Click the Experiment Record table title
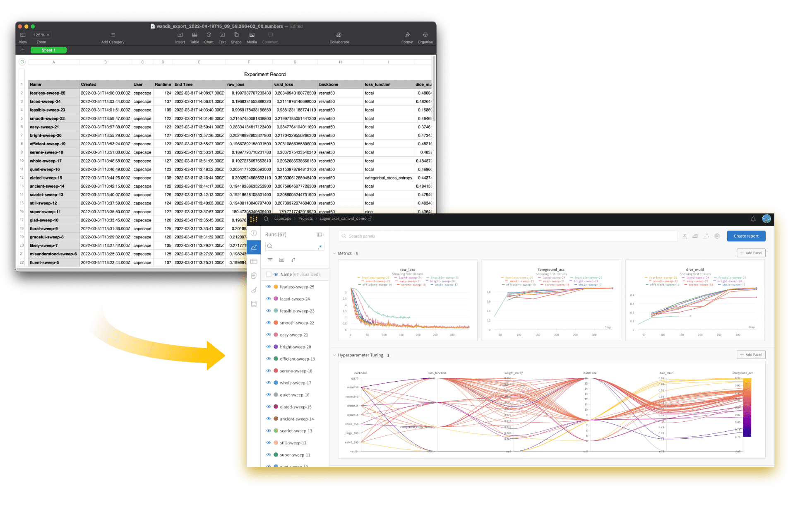Screen dimensions: 812x512 pos(265,75)
